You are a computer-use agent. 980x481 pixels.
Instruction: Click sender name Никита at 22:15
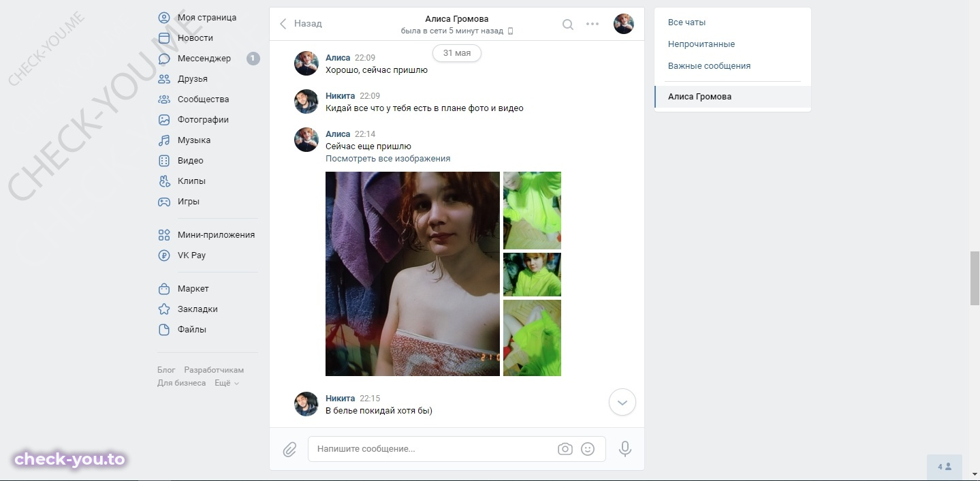[341, 399]
